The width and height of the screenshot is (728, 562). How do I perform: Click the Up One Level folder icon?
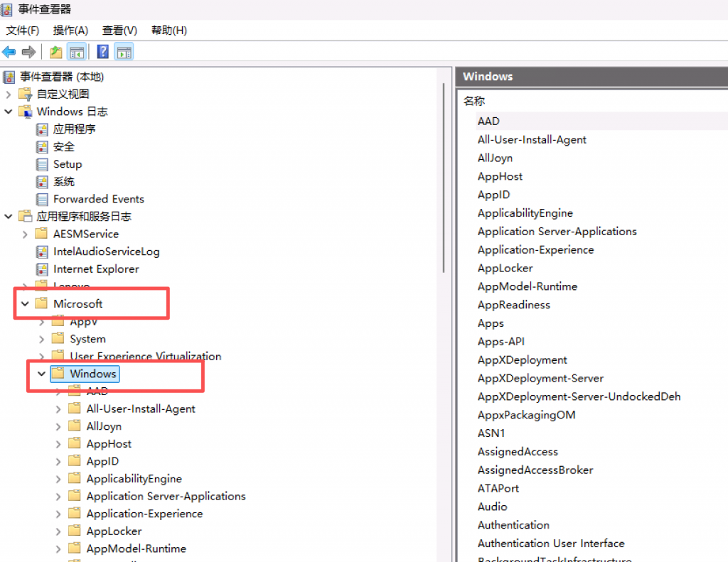coord(55,52)
